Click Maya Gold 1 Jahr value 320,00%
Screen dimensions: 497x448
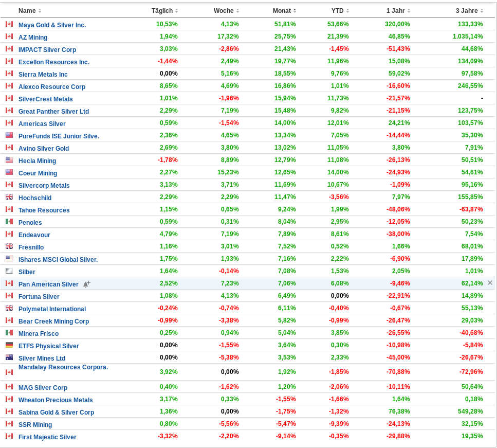[x=397, y=24]
